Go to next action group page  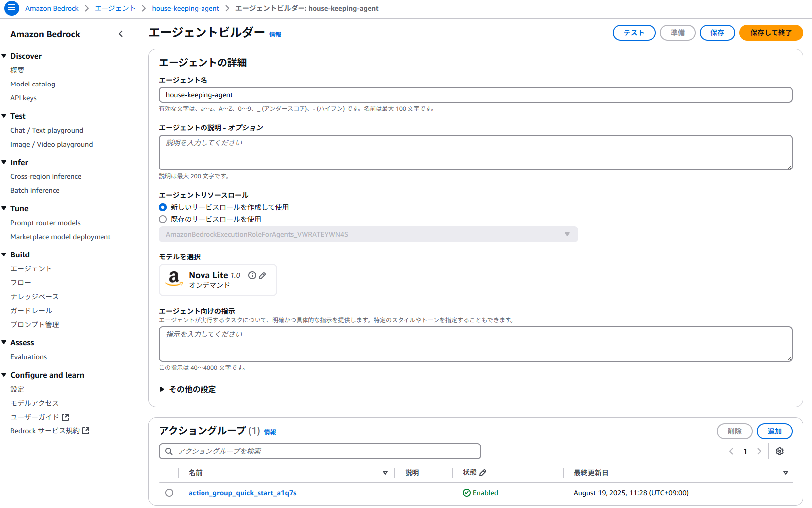coord(759,451)
